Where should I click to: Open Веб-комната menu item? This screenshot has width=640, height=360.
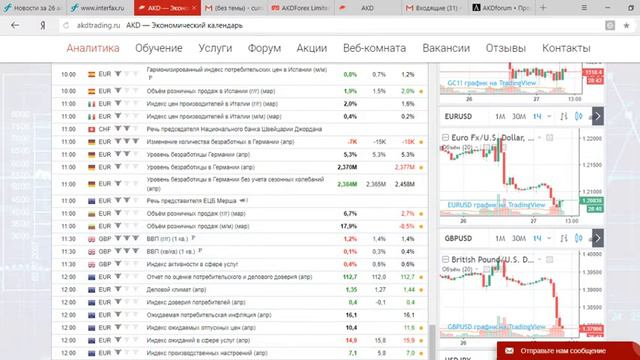(x=374, y=48)
